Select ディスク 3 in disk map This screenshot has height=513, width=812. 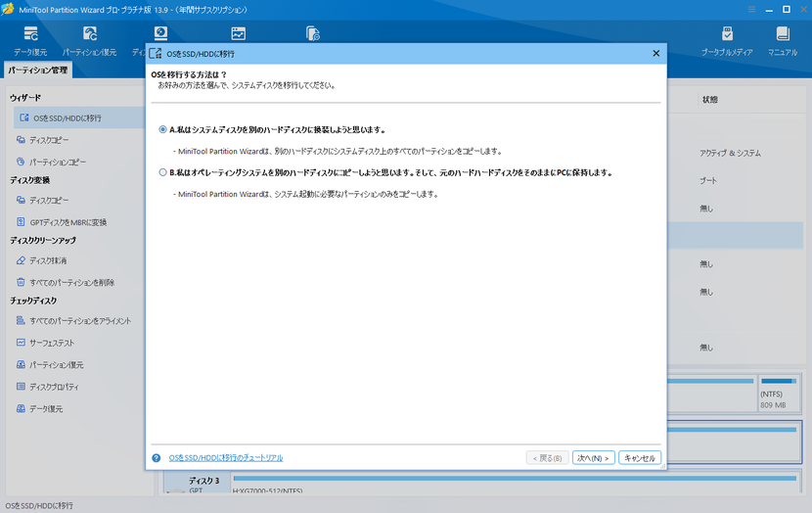[197, 483]
